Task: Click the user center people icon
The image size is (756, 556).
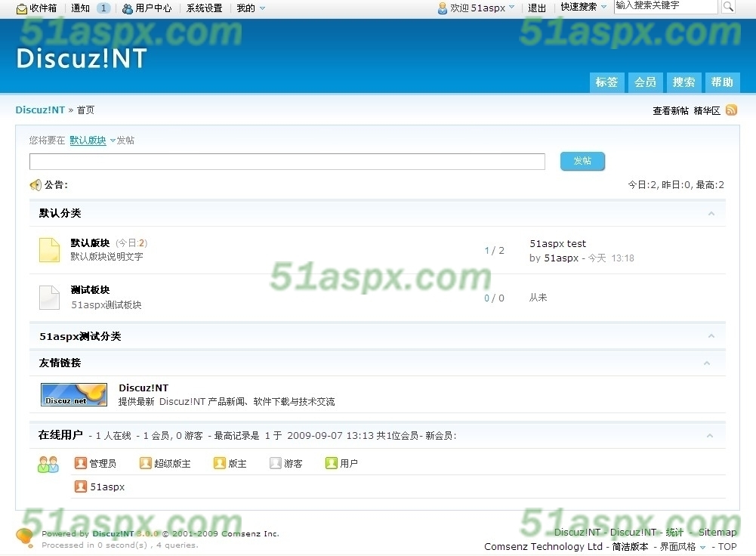Action: click(x=128, y=8)
